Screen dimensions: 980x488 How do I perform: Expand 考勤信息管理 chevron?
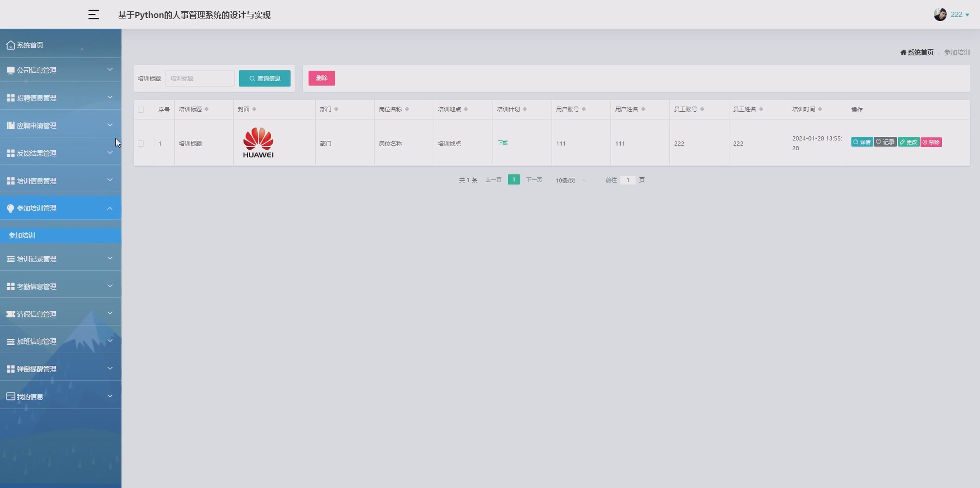pyautogui.click(x=110, y=286)
